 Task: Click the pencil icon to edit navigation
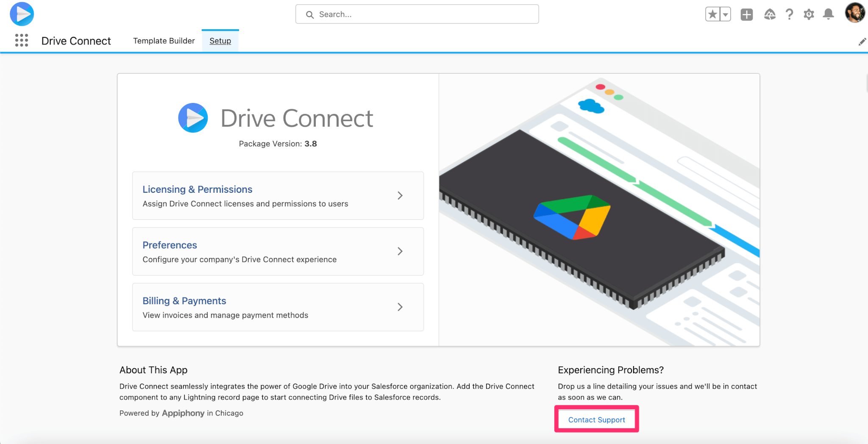point(862,42)
